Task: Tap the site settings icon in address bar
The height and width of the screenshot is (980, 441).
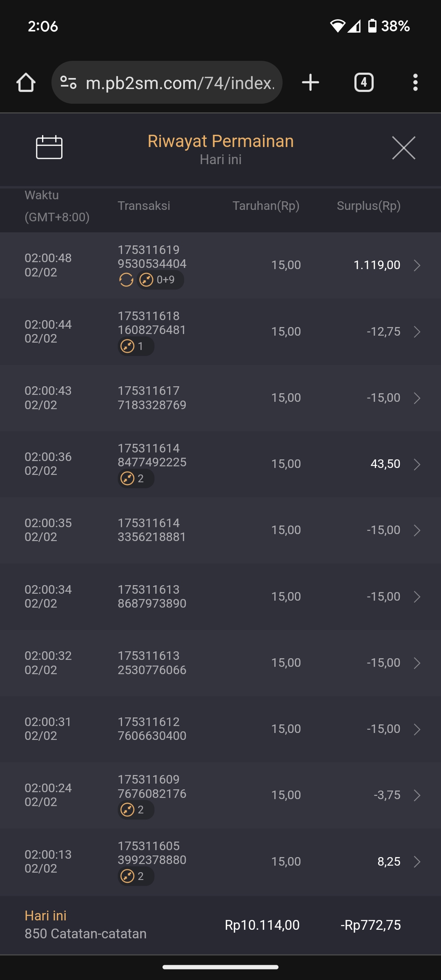Action: (68, 82)
